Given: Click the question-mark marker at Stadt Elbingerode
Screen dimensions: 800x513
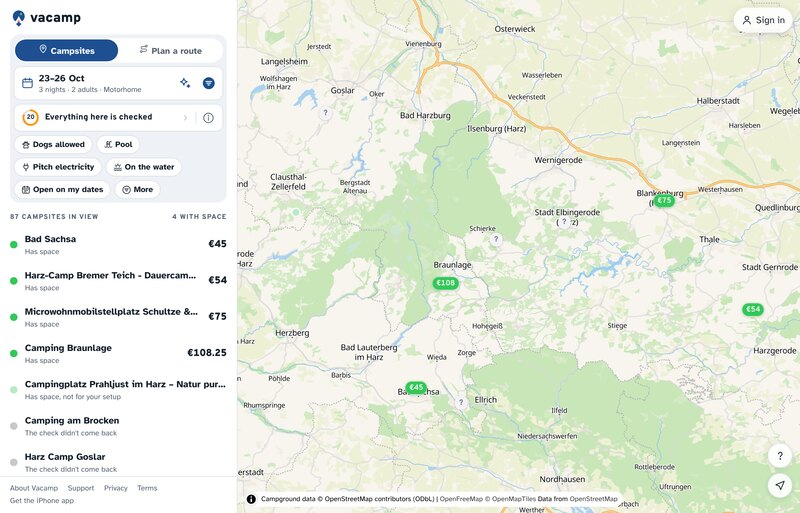Looking at the screenshot, I should click(x=564, y=222).
